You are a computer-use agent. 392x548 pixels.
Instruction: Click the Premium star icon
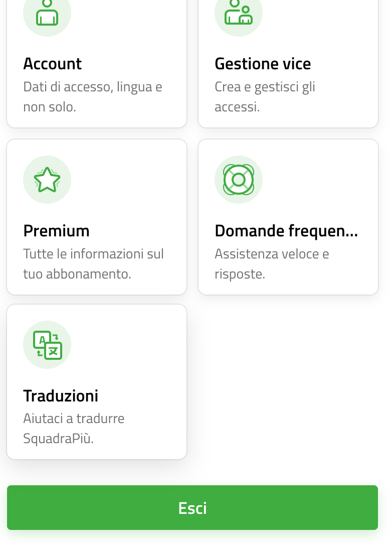(x=47, y=180)
